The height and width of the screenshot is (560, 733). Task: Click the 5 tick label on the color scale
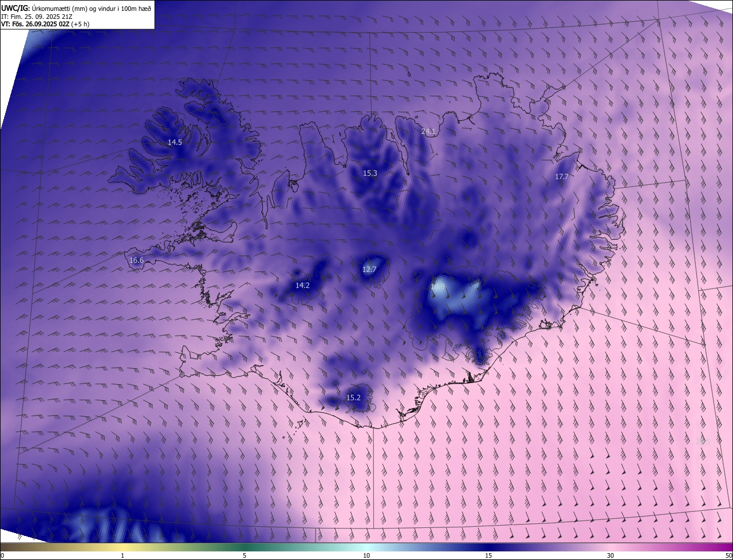[x=245, y=555]
